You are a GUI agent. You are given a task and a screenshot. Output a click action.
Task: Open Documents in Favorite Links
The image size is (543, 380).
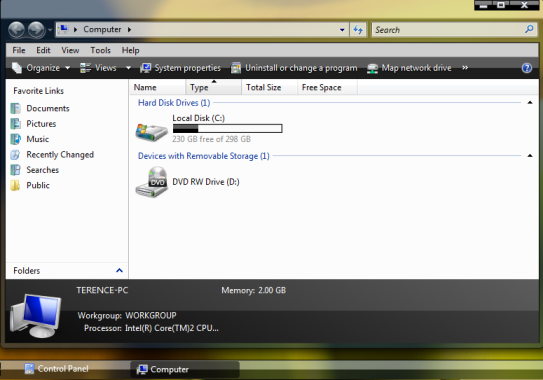tap(48, 108)
